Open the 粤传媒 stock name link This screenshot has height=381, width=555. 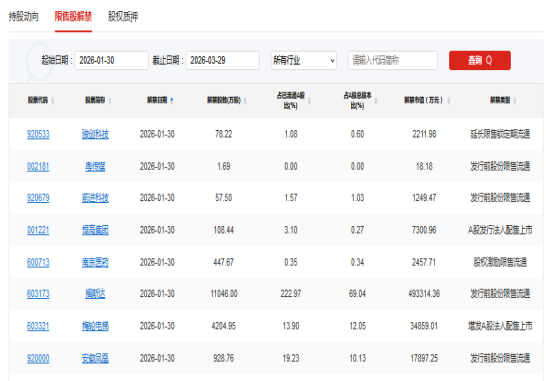click(x=95, y=166)
